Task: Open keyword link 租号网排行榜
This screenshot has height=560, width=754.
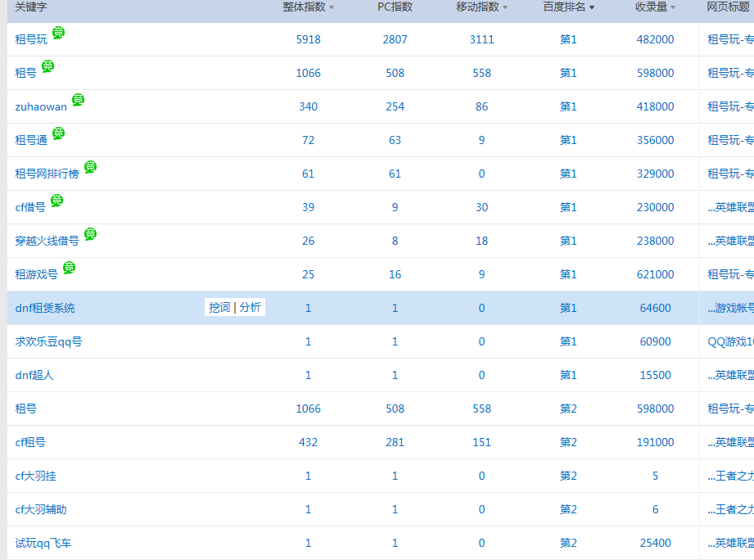Action: click(47, 174)
